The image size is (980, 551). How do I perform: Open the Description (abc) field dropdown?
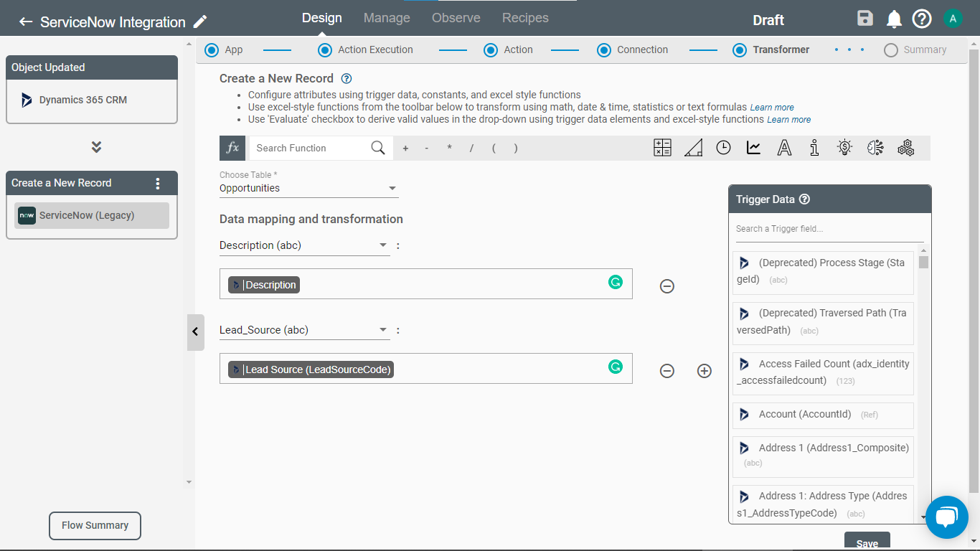pos(305,245)
